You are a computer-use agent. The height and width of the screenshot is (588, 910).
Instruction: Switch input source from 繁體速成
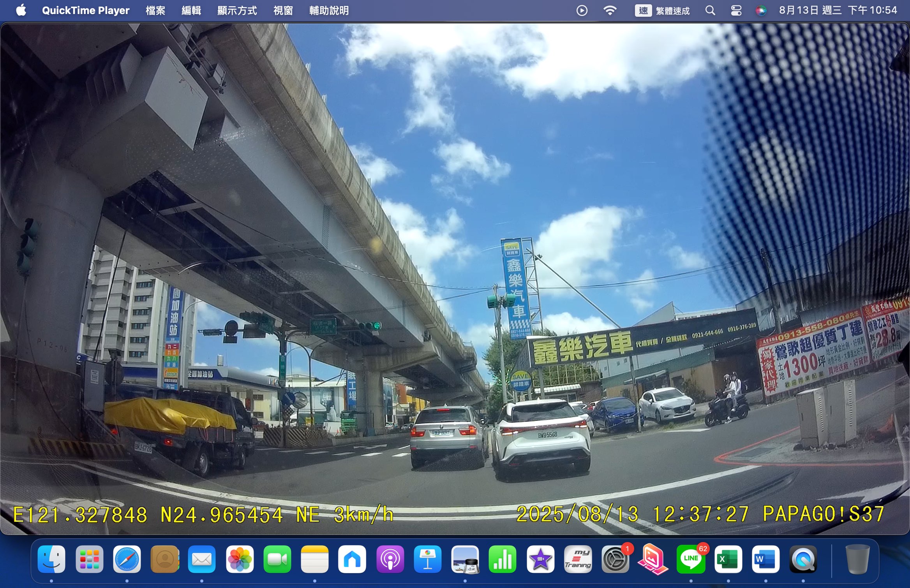[x=662, y=11]
